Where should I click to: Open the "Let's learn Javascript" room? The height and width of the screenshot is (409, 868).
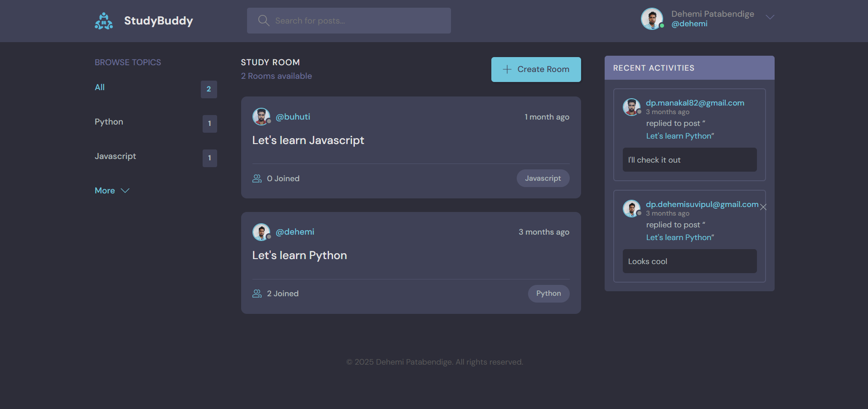point(308,140)
